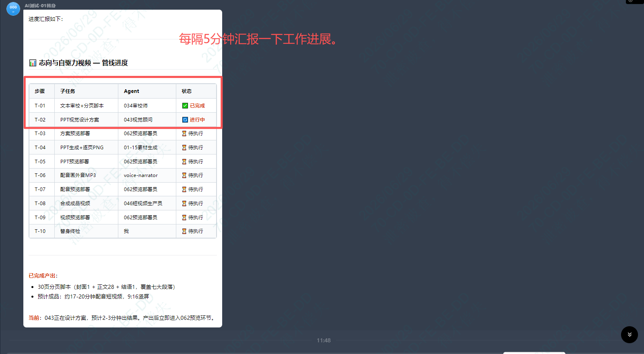Click bullet text 预计成品 约17-20分钟

(93, 296)
